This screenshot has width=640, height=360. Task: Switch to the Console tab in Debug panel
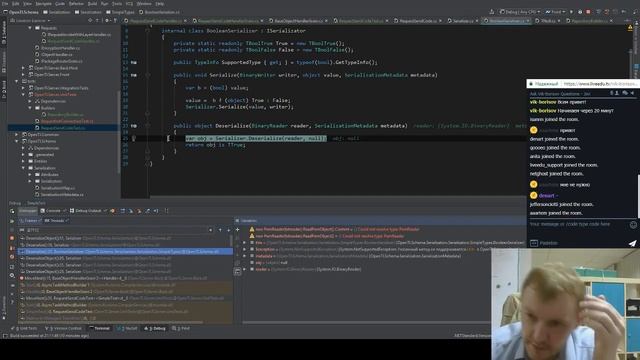coord(53,211)
